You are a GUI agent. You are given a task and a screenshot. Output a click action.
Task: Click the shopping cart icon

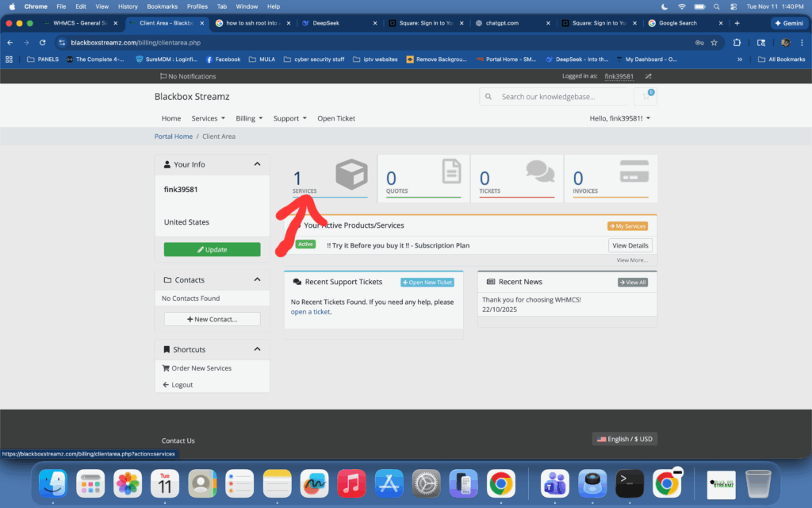(x=645, y=97)
